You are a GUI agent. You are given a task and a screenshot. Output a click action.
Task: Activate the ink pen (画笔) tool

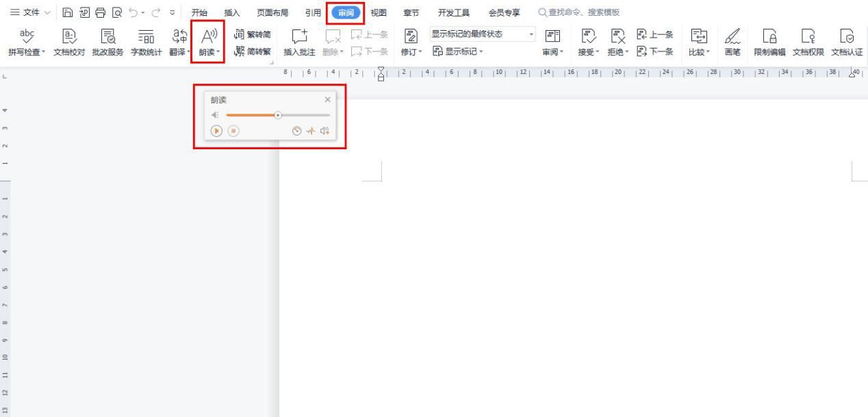pos(732,42)
